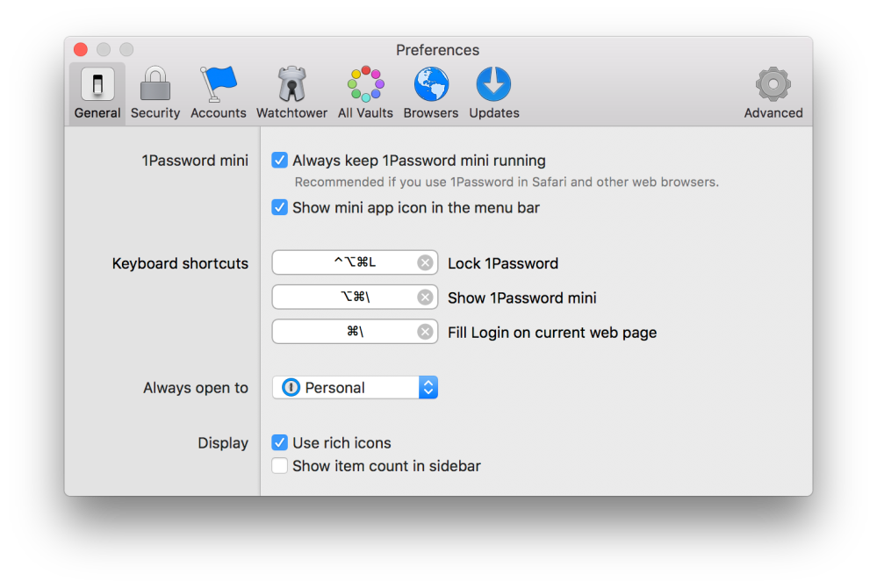Enable Show item count in sidebar

pyautogui.click(x=279, y=465)
